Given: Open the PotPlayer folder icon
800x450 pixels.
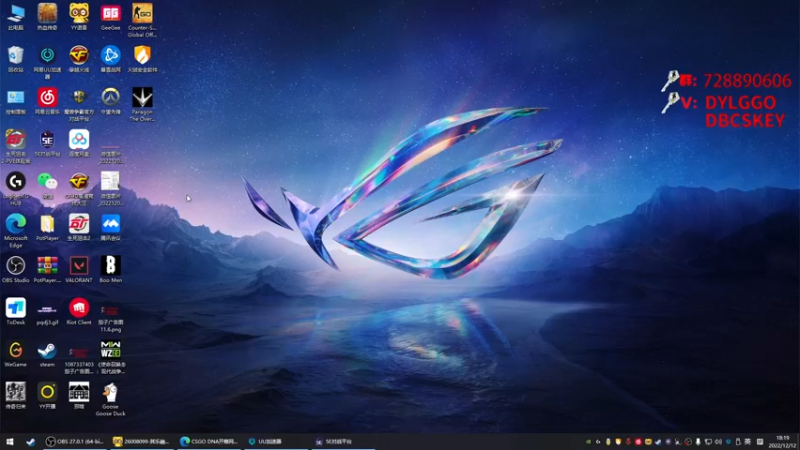Looking at the screenshot, I should point(47,228).
